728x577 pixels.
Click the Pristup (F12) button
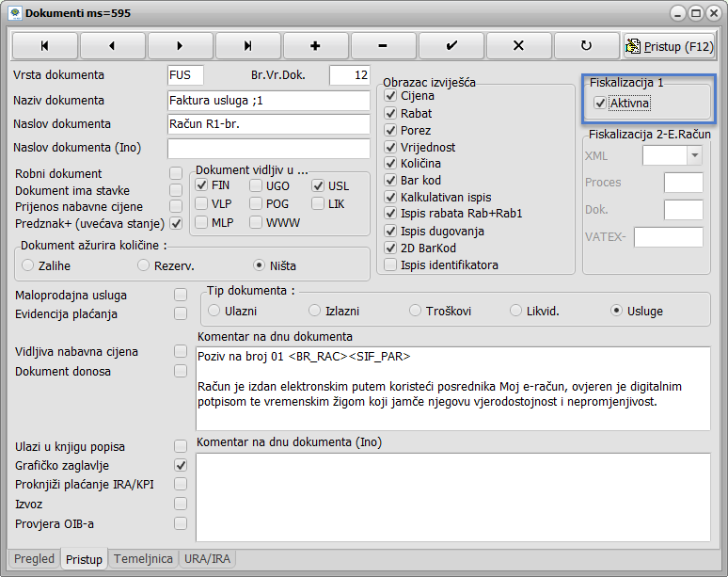(670, 46)
